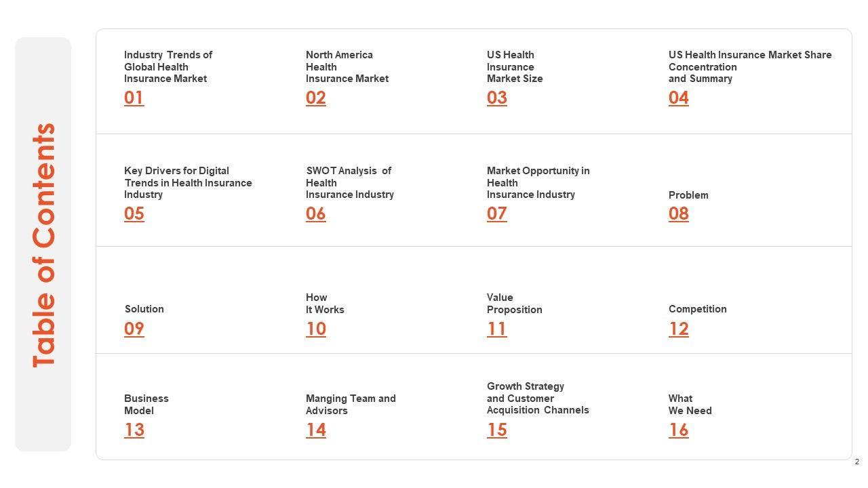This screenshot has height=488, width=868.
Task: Go to section 07 link
Action: click(x=496, y=213)
